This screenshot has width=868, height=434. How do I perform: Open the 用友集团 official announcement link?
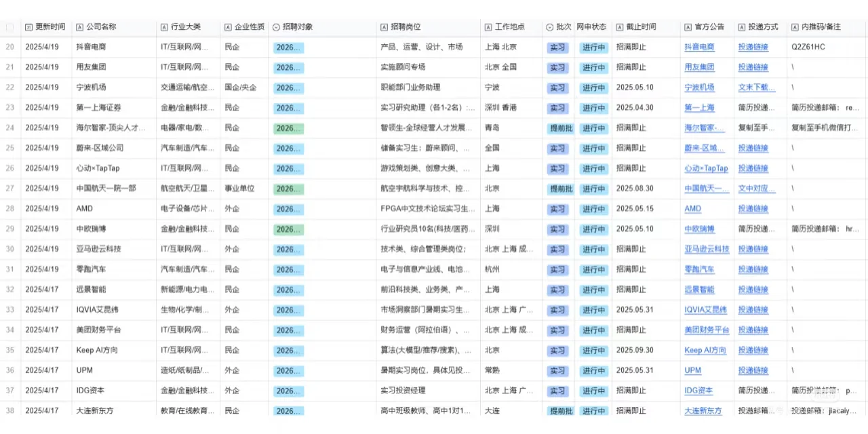[x=699, y=68]
